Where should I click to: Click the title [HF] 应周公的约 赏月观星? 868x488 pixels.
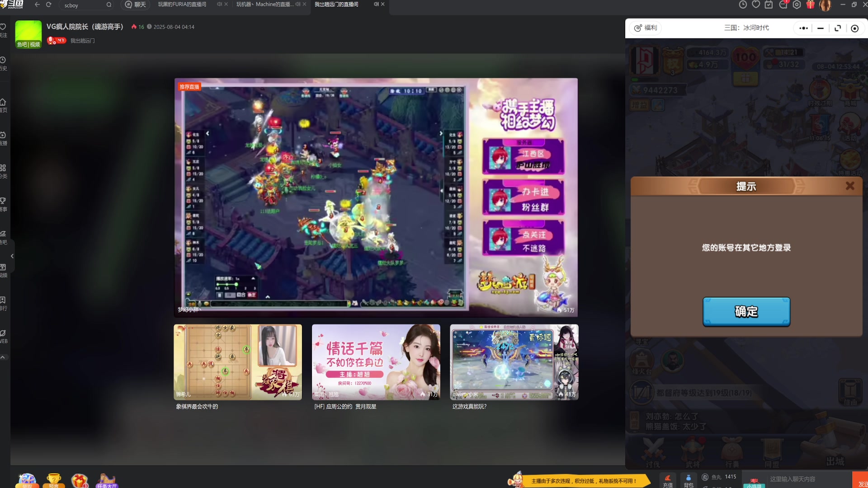345,407
